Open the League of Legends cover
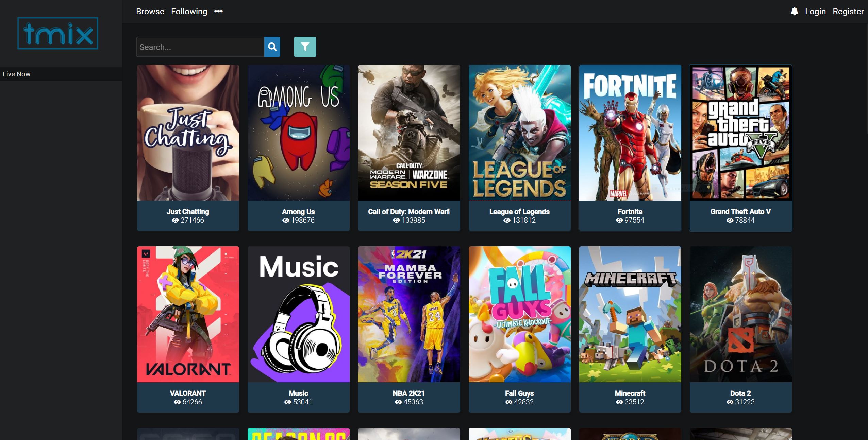This screenshot has height=440, width=868. point(520,133)
